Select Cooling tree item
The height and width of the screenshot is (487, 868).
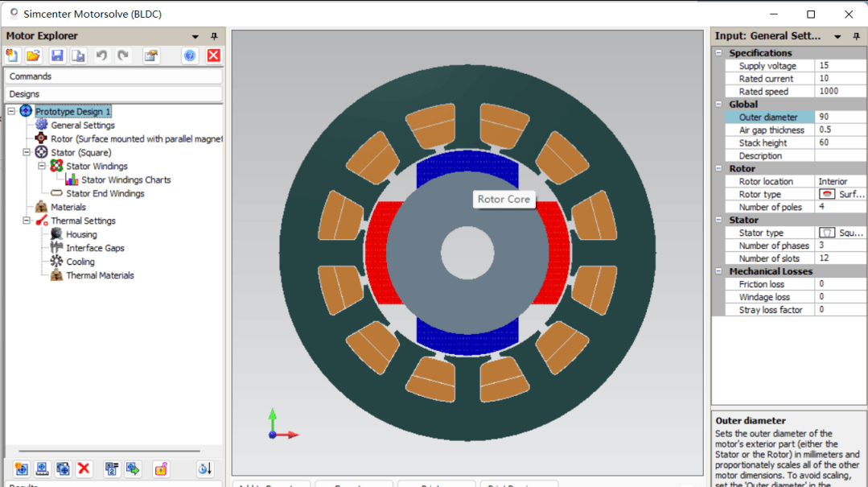pos(80,262)
